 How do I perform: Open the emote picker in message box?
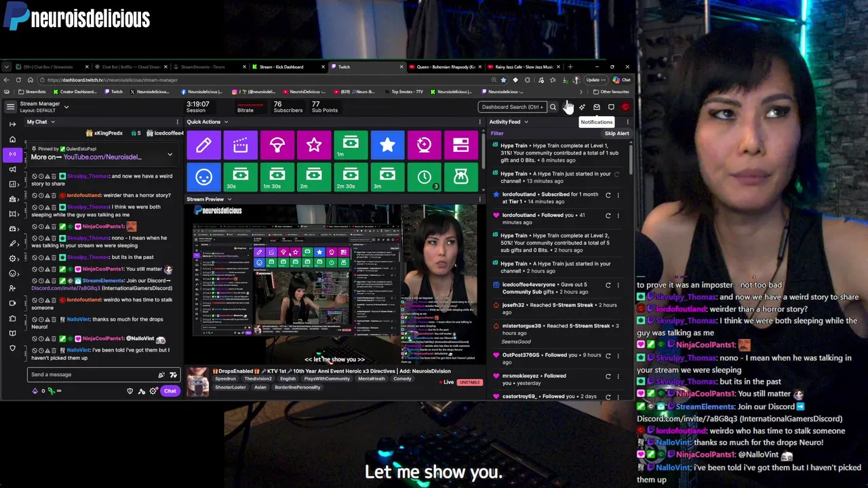click(x=173, y=374)
